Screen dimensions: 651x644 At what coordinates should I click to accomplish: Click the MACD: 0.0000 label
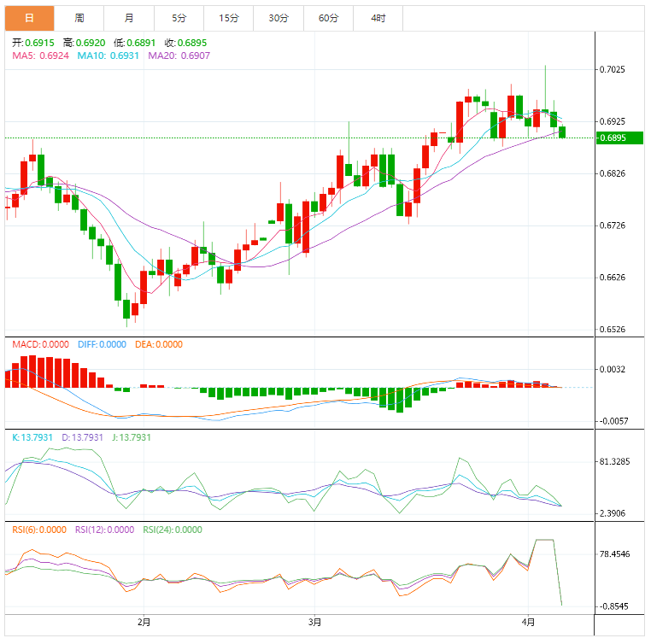[40, 344]
